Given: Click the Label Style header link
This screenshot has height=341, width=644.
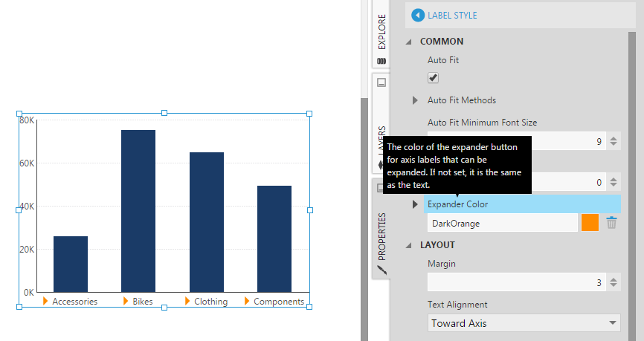Looking at the screenshot, I should (x=452, y=16).
